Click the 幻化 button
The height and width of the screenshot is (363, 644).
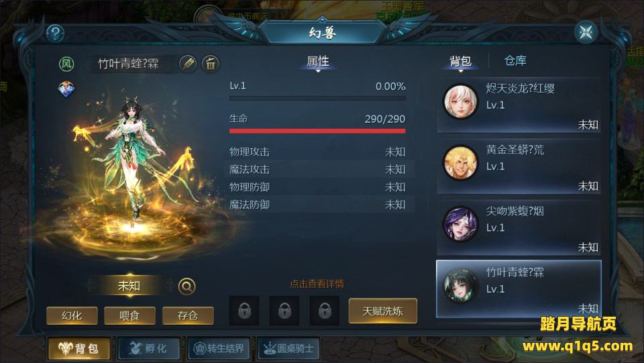(x=72, y=315)
